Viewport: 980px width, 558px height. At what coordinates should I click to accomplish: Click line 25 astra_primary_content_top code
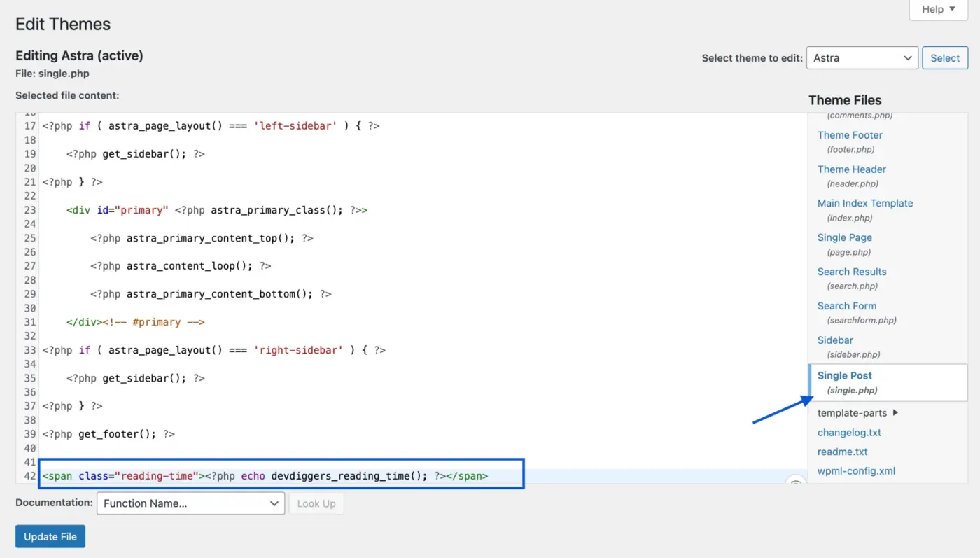pyautogui.click(x=202, y=238)
